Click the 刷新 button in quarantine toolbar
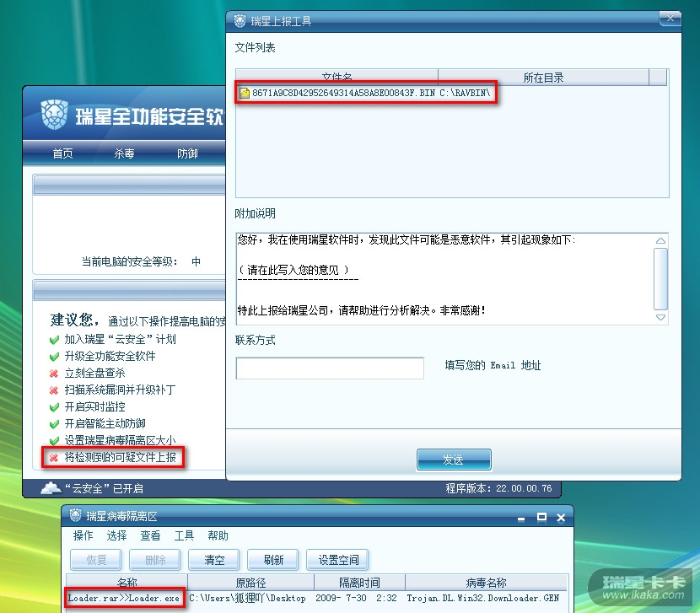Image resolution: width=700 pixels, height=613 pixels. pyautogui.click(x=272, y=560)
